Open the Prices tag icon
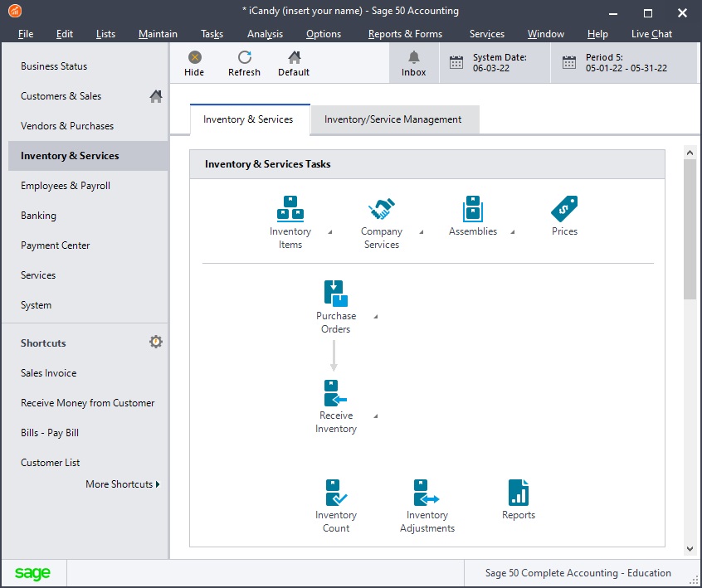The height and width of the screenshot is (588, 702). pyautogui.click(x=564, y=208)
